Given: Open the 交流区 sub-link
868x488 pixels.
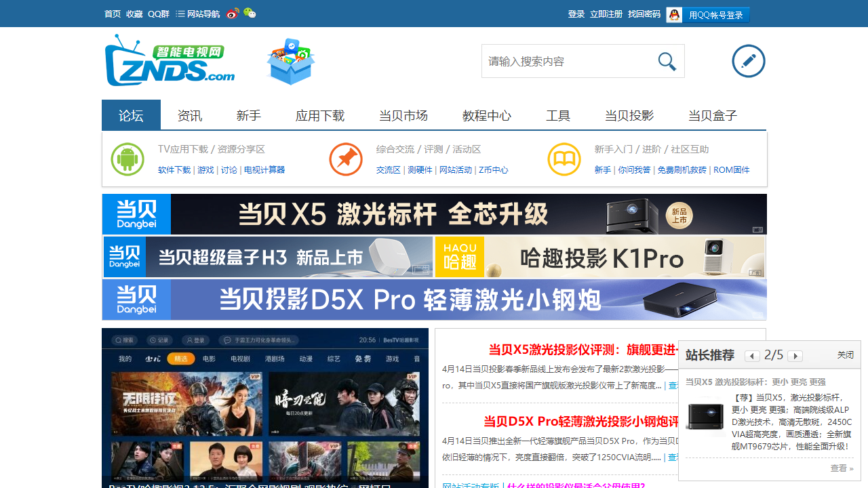Looking at the screenshot, I should click(389, 170).
